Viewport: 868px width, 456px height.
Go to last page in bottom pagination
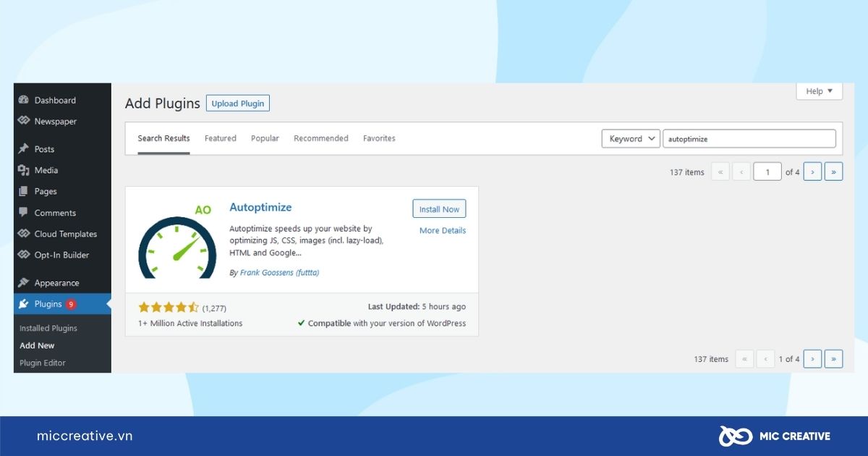[834, 359]
